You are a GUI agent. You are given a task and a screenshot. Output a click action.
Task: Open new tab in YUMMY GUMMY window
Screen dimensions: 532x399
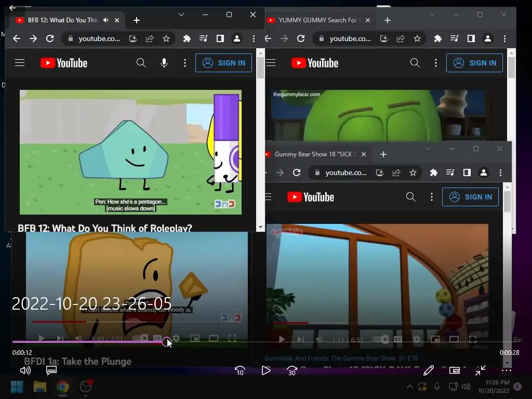388,20
